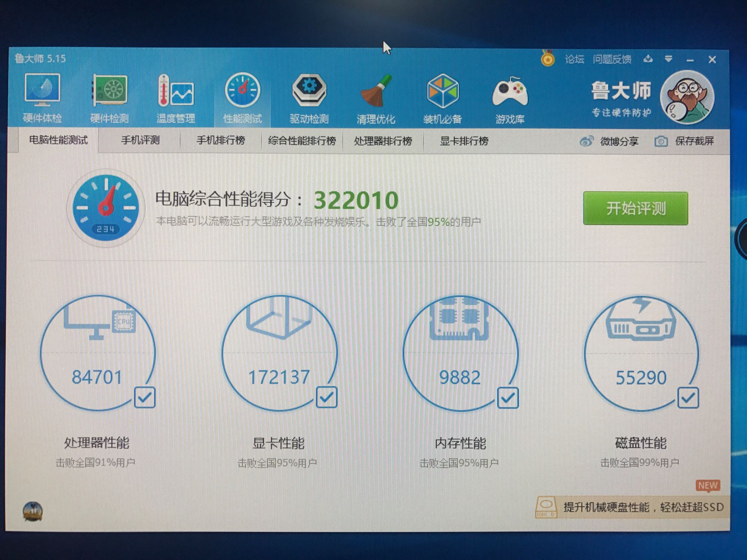Click the skin/theme icon in title bar

pyautogui.click(x=648, y=59)
